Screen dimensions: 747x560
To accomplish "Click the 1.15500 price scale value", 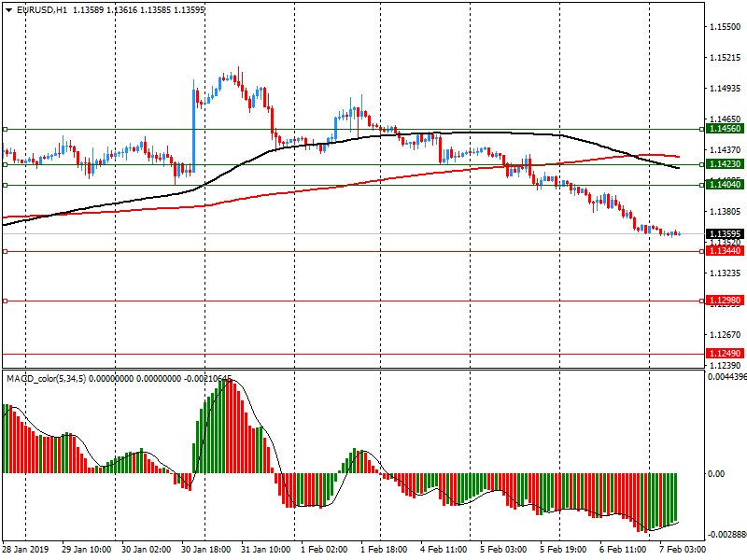I will pos(721,29).
